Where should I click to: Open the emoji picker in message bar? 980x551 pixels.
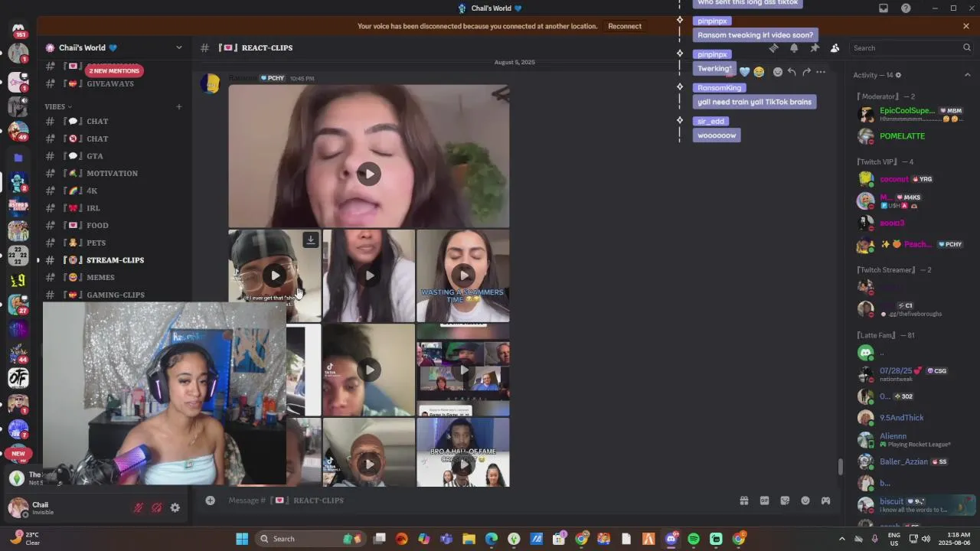(x=805, y=500)
